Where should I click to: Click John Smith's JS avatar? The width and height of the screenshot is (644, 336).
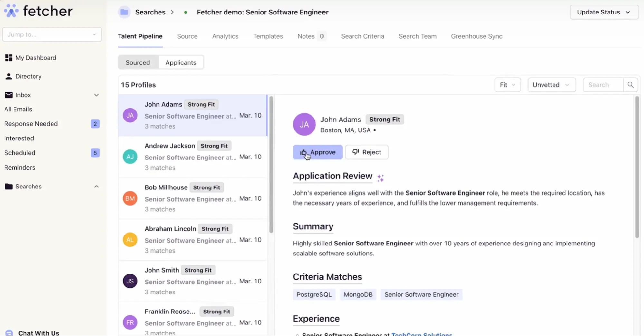(130, 281)
